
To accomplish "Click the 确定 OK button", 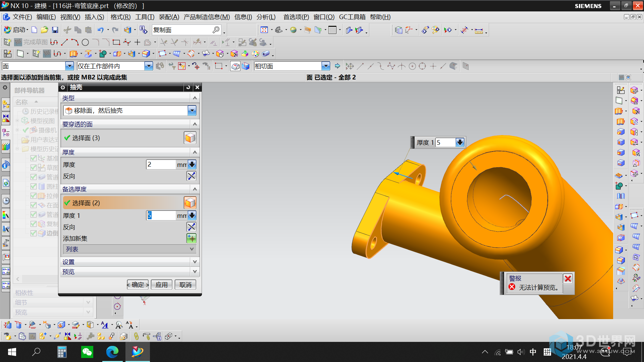I will [138, 285].
